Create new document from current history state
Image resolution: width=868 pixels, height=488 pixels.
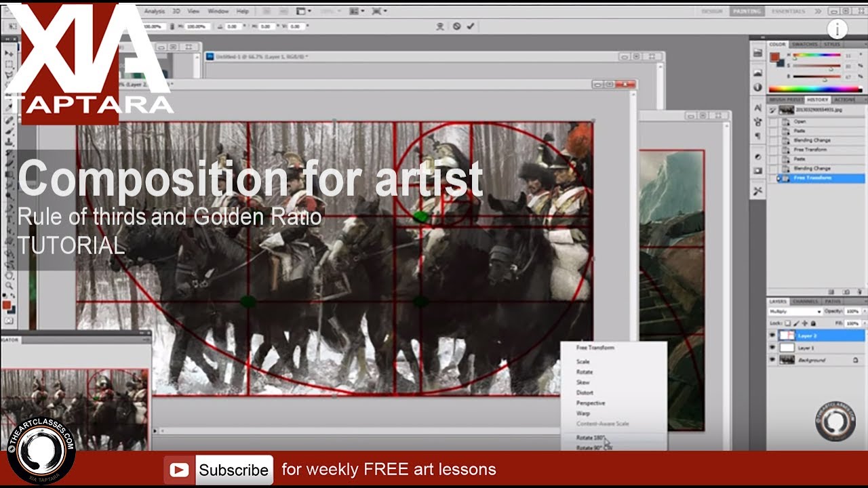pos(831,292)
